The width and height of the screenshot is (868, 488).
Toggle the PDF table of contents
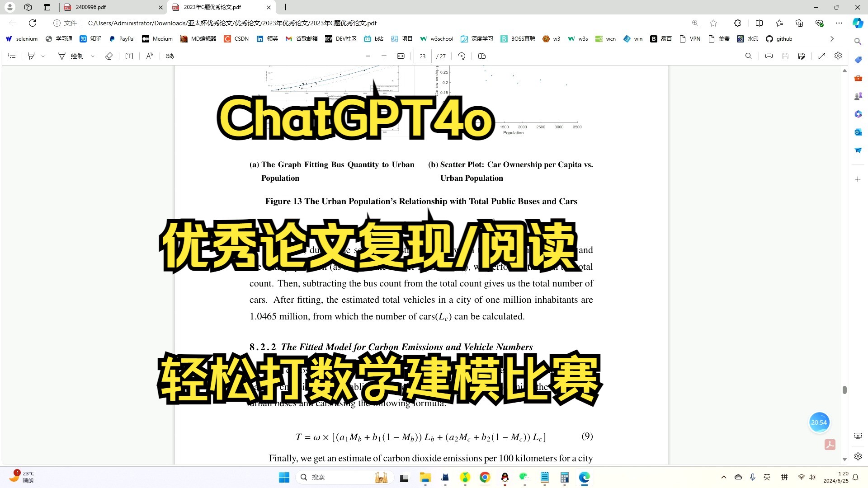(x=12, y=56)
